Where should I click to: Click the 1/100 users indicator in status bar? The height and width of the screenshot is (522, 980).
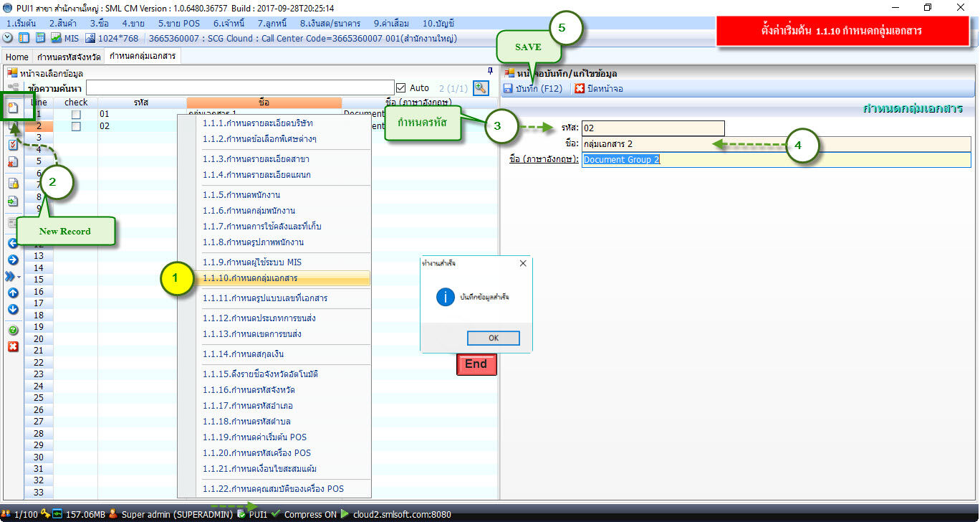point(20,514)
